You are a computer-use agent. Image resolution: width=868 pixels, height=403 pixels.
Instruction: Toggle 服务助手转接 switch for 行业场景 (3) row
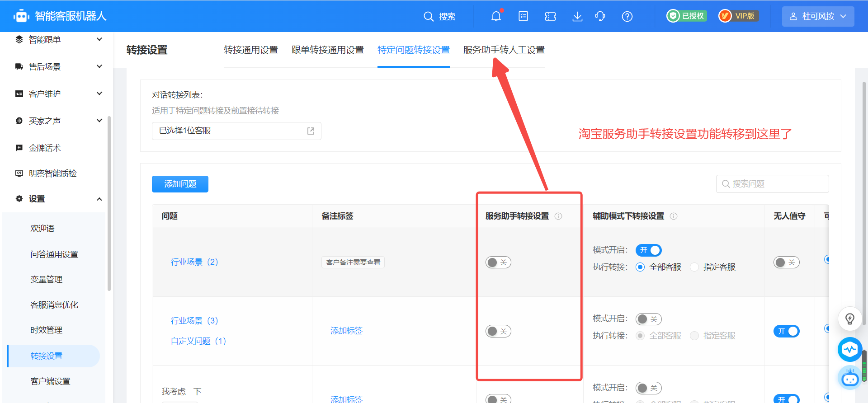[x=498, y=331]
